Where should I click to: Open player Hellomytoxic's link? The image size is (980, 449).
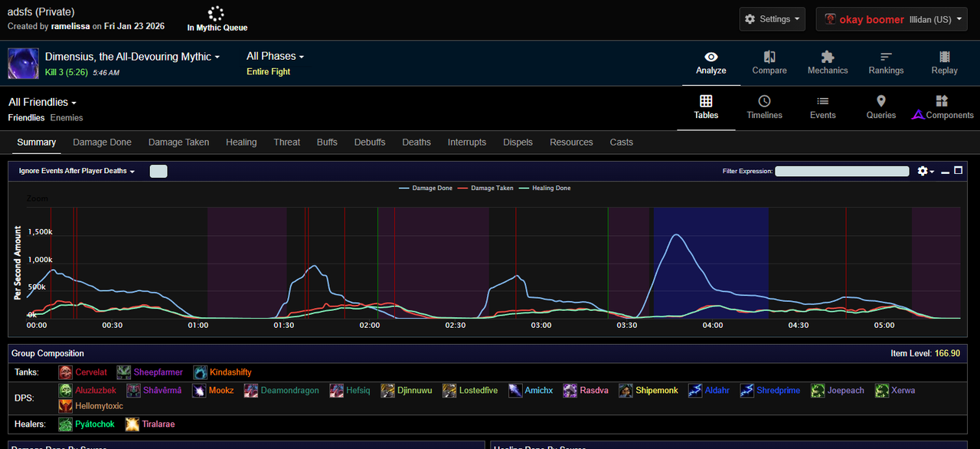click(99, 406)
